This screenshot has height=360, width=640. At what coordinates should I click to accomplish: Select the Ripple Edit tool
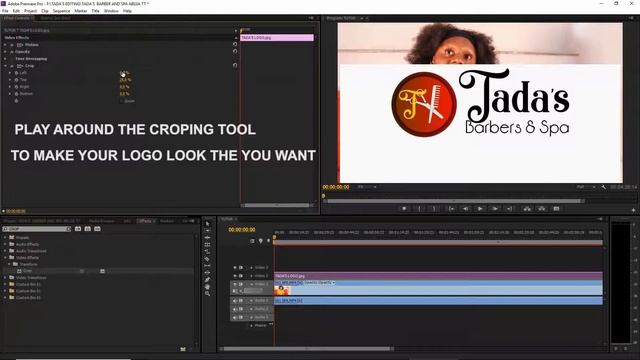207,238
